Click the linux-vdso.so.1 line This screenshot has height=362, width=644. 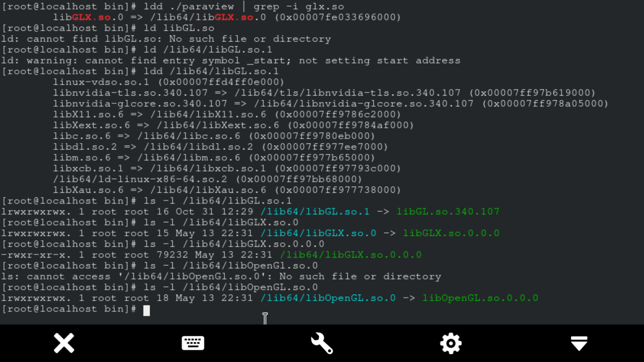(x=169, y=82)
